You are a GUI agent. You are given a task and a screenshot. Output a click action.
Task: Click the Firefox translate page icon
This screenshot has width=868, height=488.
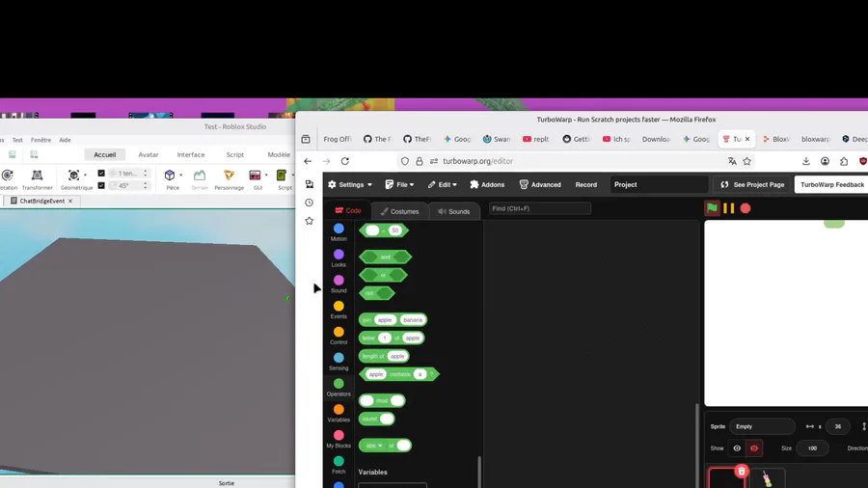732,161
